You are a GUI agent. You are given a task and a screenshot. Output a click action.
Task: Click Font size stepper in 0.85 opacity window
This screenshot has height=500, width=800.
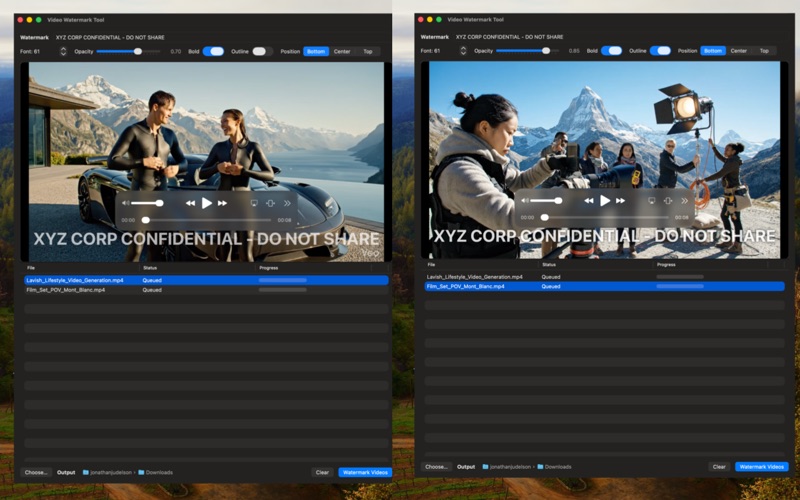[463, 51]
